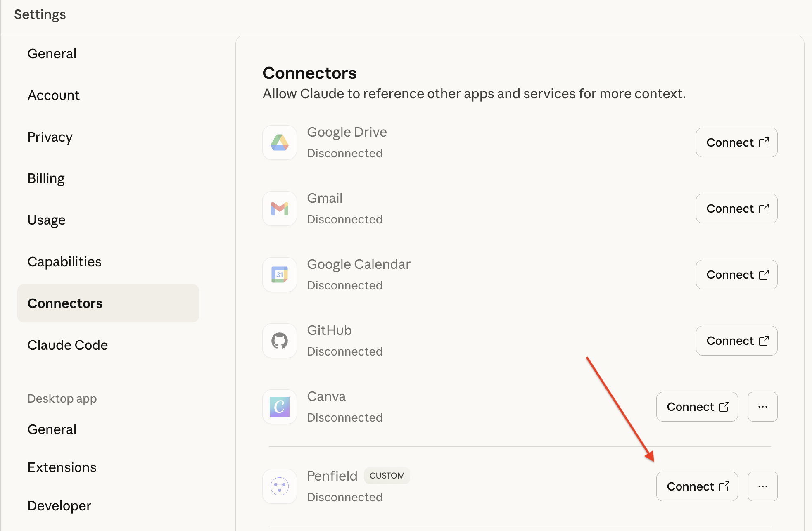
Task: Open the Penfield more options menu
Action: click(x=762, y=486)
